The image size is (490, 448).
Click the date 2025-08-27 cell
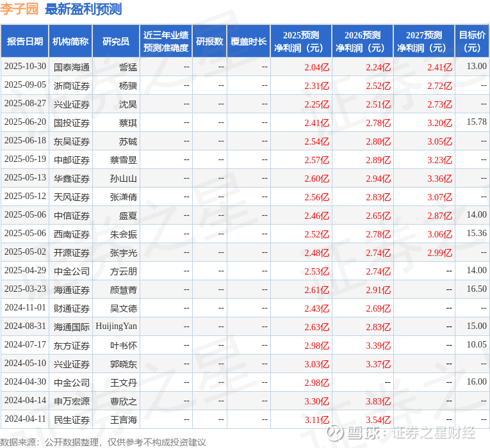click(x=25, y=103)
